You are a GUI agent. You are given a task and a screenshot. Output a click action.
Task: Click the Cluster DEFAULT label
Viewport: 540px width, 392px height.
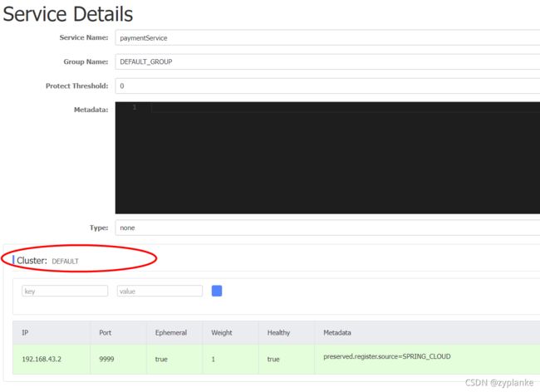coord(47,261)
